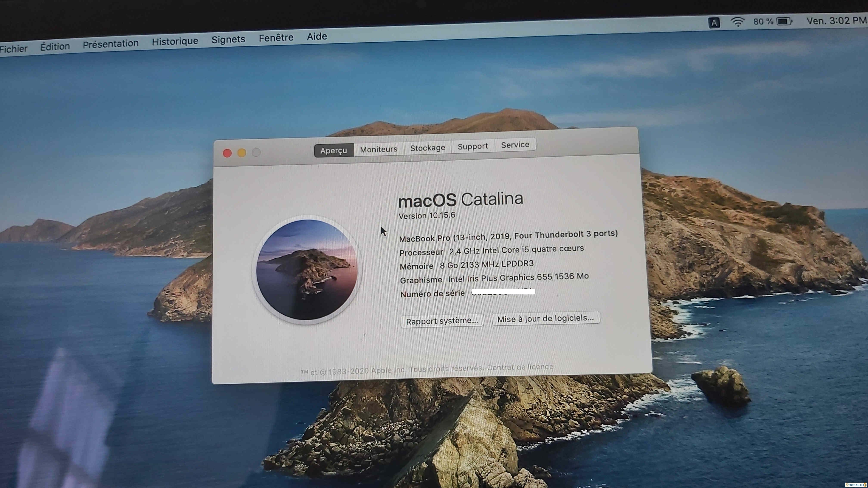Minimize window with the yellow button
The width and height of the screenshot is (868, 488).
(242, 153)
